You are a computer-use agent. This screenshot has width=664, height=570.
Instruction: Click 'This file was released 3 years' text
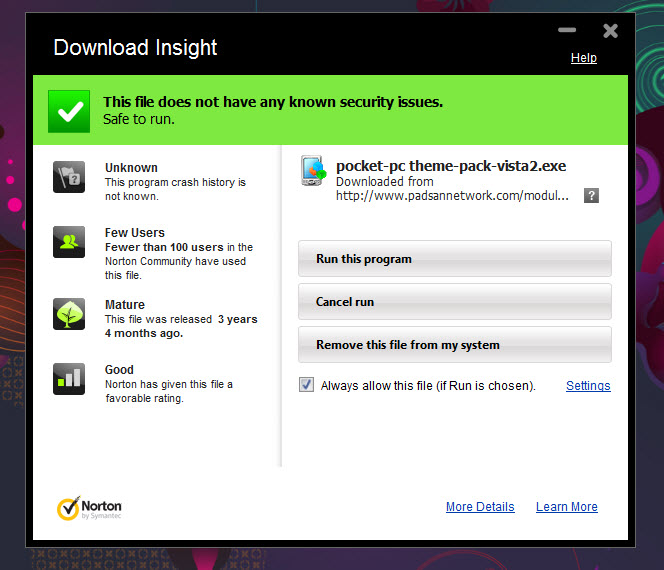(x=181, y=319)
